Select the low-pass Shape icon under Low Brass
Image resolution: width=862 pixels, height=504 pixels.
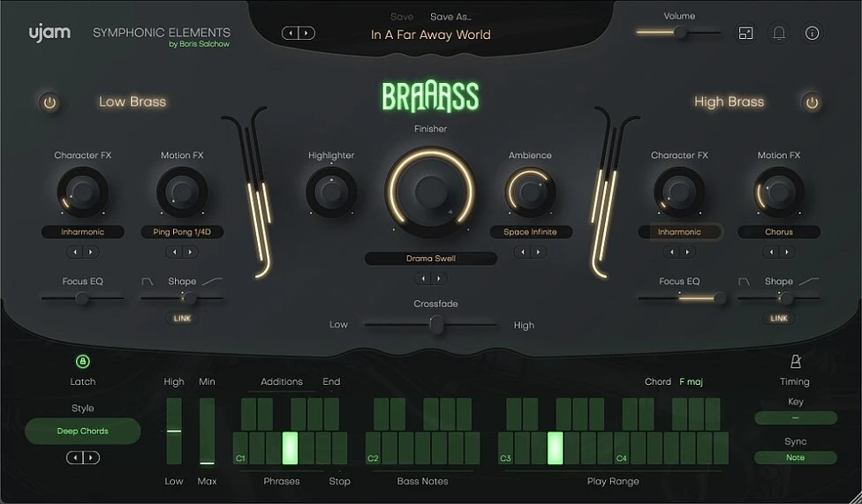[x=147, y=282]
